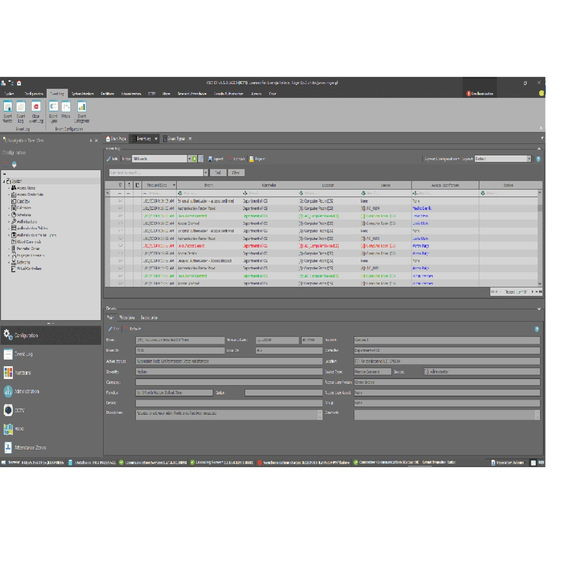Open the Filter dropdown in event log toolbar
570x570 pixels.
pos(189,159)
